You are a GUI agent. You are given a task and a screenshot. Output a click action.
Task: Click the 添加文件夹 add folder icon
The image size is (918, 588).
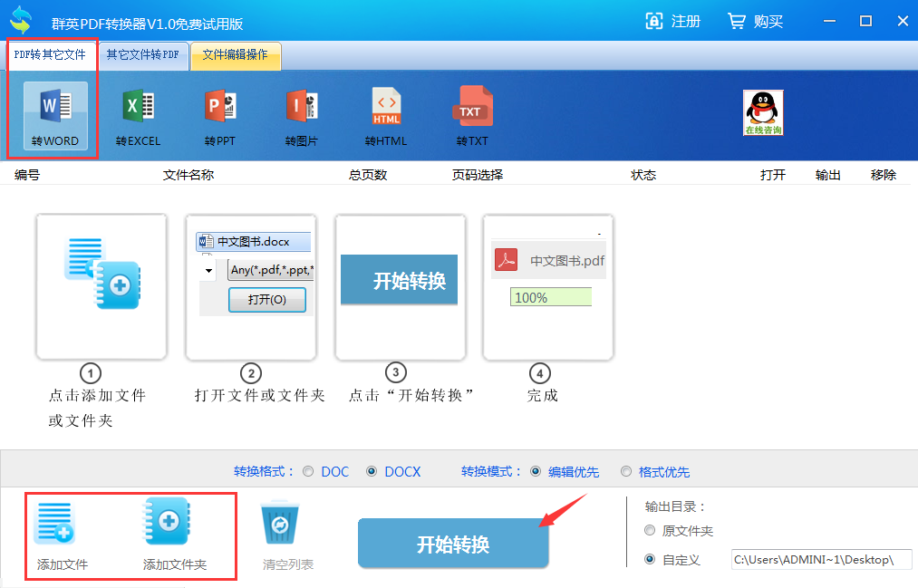point(168,521)
